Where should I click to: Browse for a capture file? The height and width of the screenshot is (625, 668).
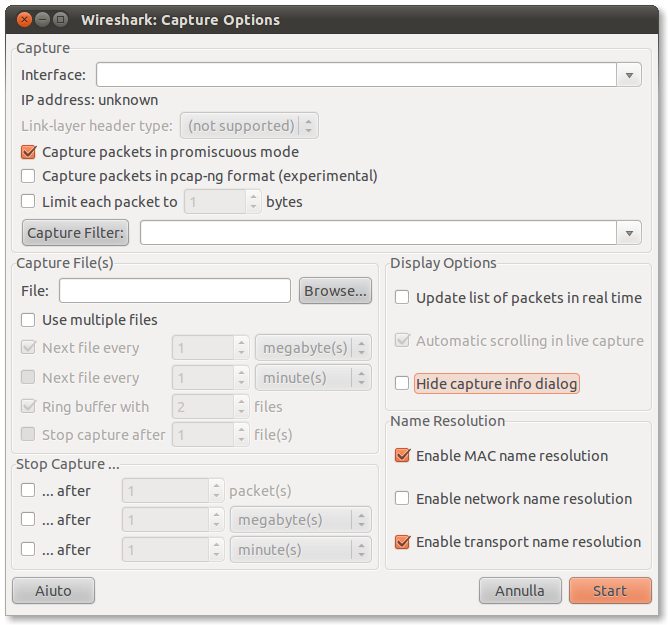click(x=335, y=291)
